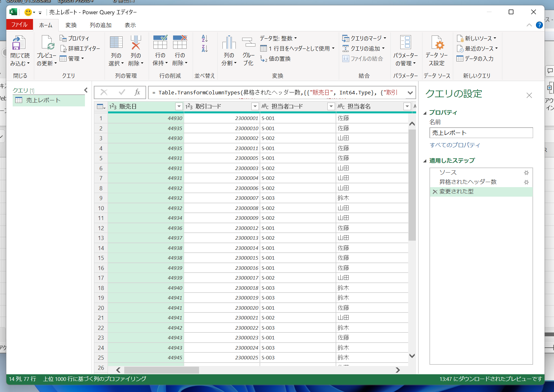Sort ascending with the A-Z icon
Screen dimensions: 554x392
205,39
